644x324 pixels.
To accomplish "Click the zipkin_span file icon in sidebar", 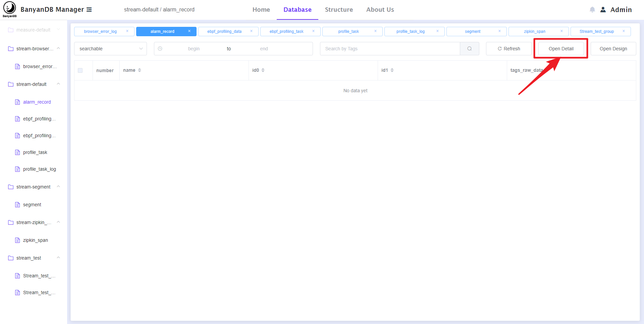I will coord(17,240).
